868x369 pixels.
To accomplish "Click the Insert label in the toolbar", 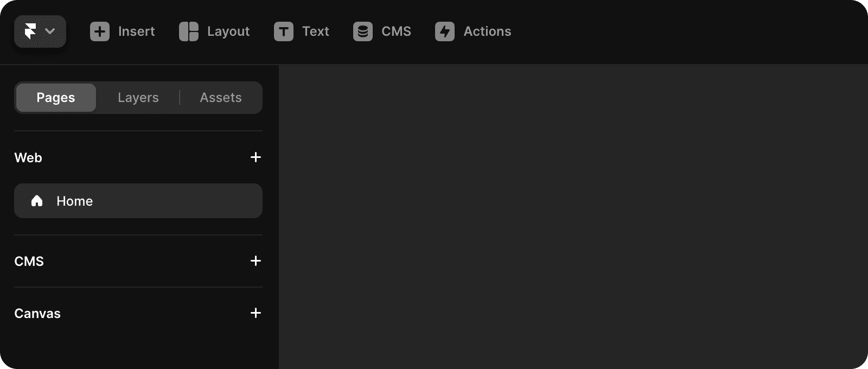I will point(136,31).
